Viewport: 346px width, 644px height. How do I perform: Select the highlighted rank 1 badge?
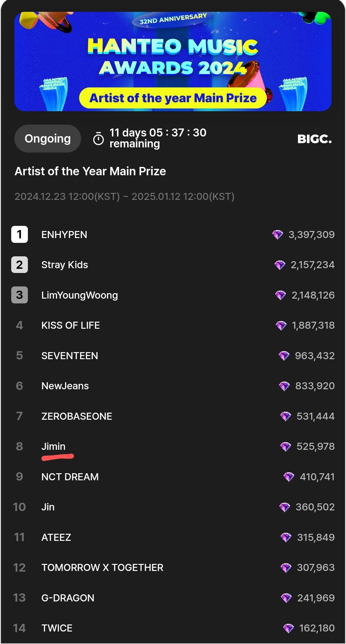(x=20, y=234)
